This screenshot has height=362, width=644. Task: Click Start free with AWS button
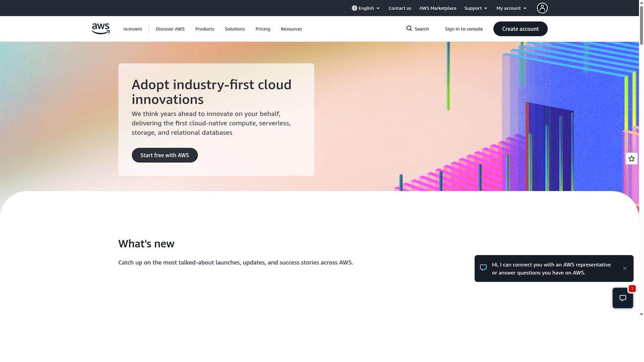pyautogui.click(x=165, y=155)
